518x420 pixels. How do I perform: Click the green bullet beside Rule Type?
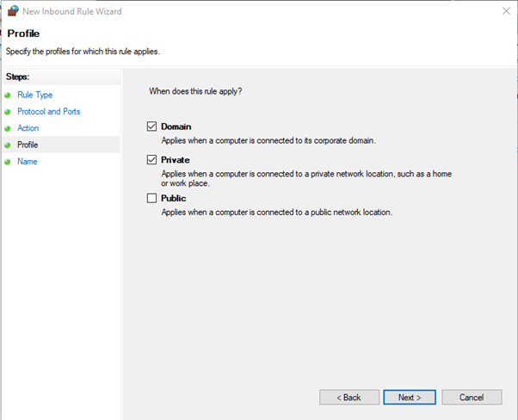(8, 96)
